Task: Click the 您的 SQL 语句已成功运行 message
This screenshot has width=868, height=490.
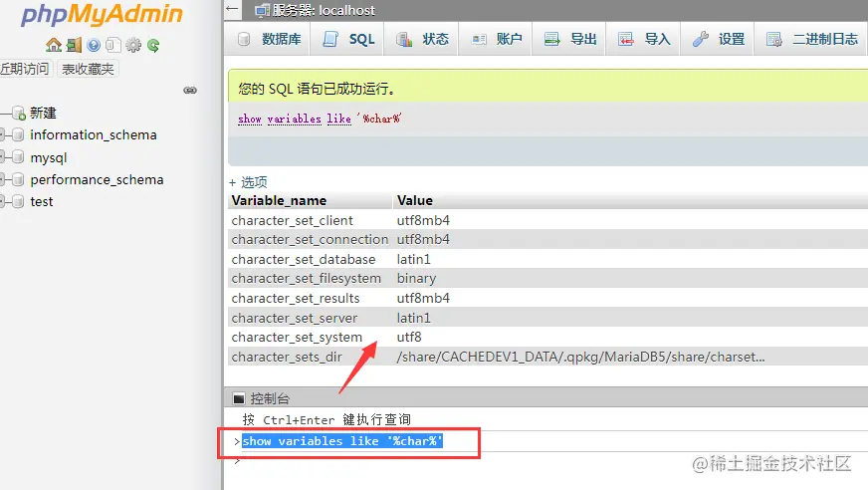Action: pos(317,89)
